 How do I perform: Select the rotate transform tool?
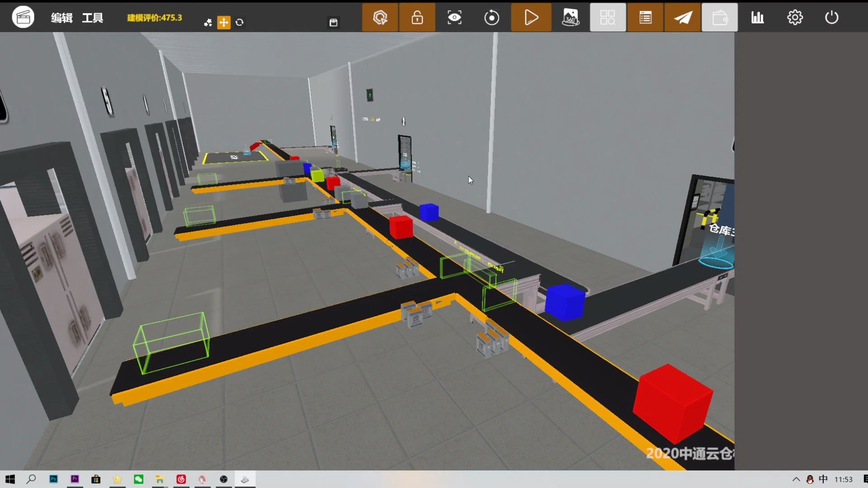240,22
